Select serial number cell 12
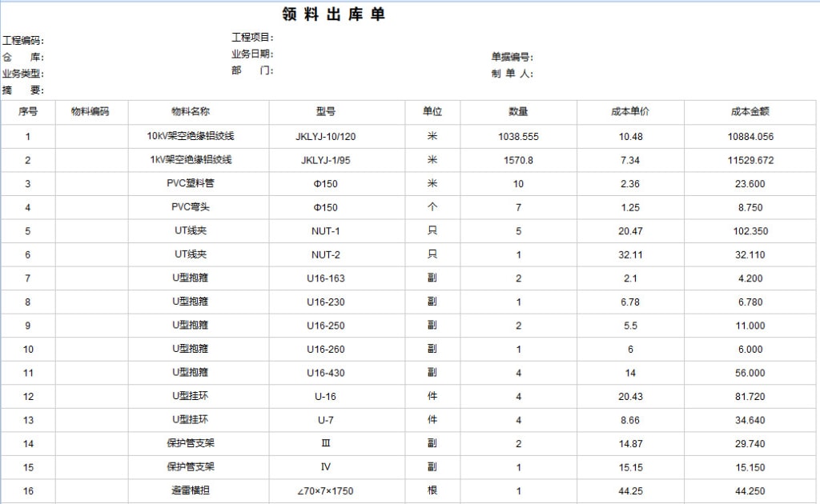 point(28,397)
